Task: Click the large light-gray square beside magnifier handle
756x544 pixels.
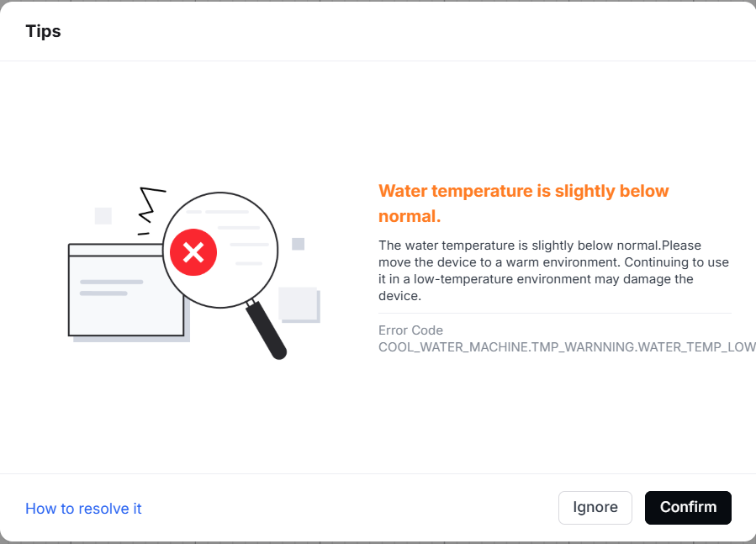Action: coord(299,305)
